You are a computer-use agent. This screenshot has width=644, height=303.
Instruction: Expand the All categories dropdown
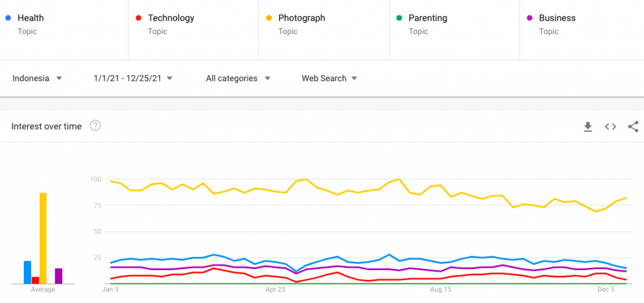tap(238, 79)
